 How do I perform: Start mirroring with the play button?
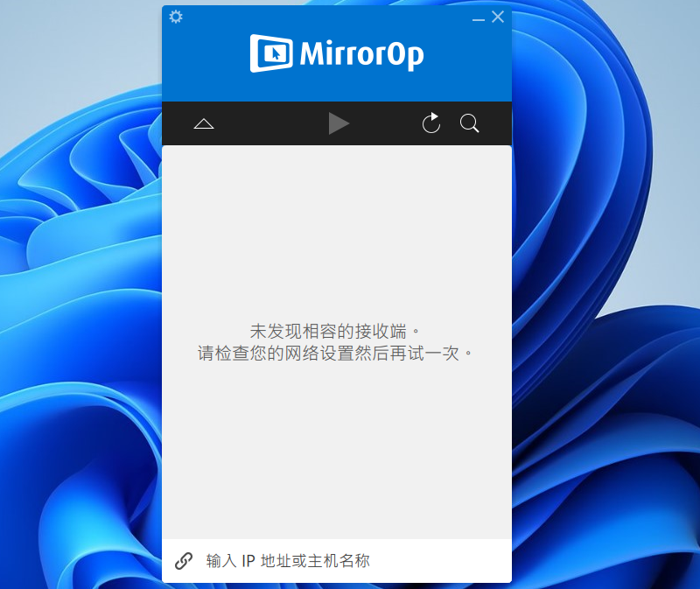339,123
